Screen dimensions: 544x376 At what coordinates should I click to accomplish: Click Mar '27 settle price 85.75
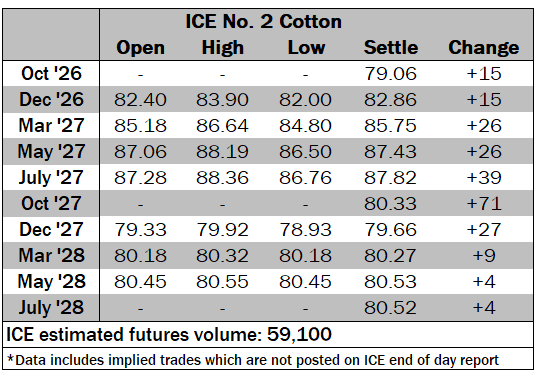tap(390, 126)
